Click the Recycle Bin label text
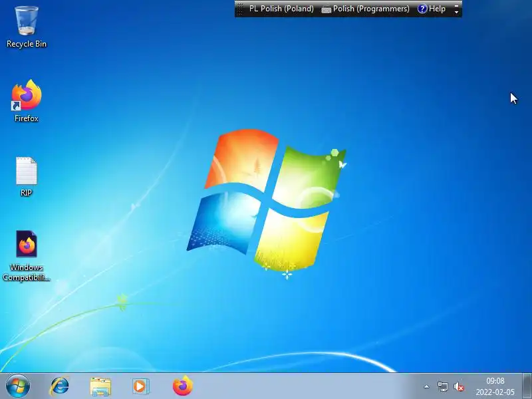The width and height of the screenshot is (532, 399). 27,44
